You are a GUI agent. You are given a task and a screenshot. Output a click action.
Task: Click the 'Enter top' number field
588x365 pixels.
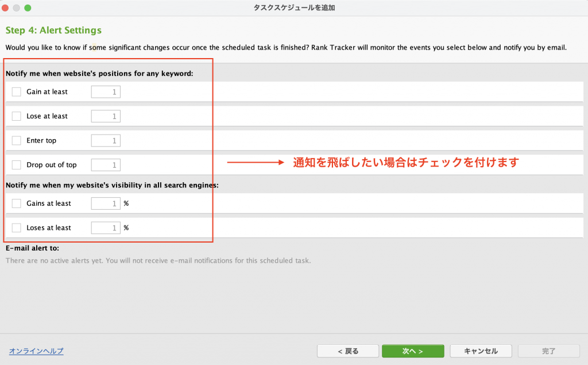[106, 140]
